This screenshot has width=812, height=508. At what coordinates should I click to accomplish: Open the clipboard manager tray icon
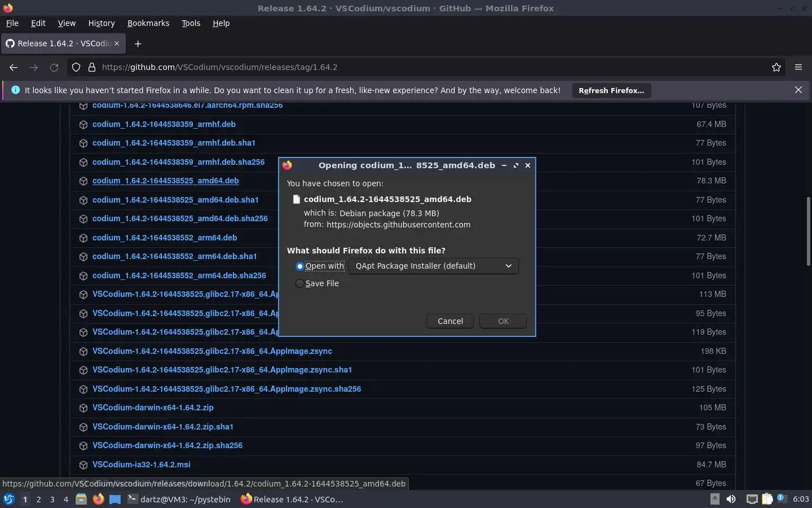767,499
